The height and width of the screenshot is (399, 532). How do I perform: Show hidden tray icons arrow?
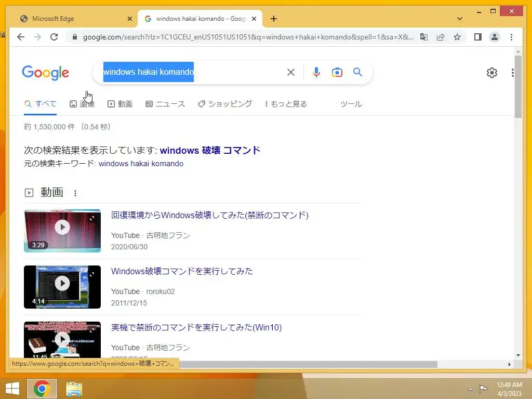point(470,389)
